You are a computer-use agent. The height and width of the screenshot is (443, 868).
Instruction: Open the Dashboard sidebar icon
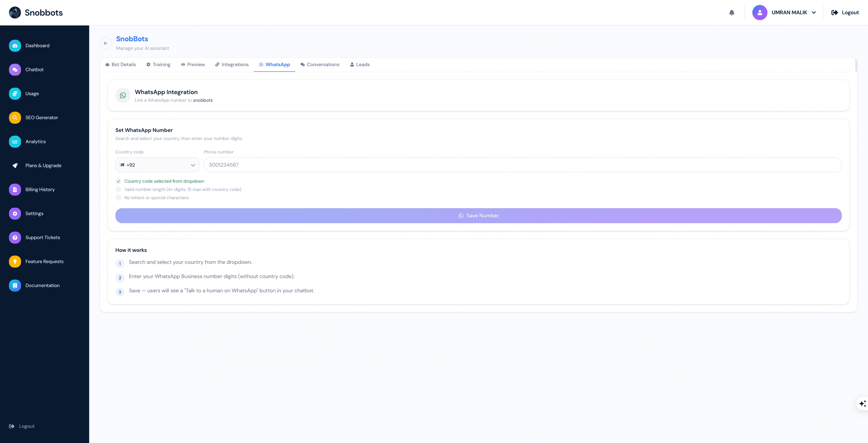point(15,46)
